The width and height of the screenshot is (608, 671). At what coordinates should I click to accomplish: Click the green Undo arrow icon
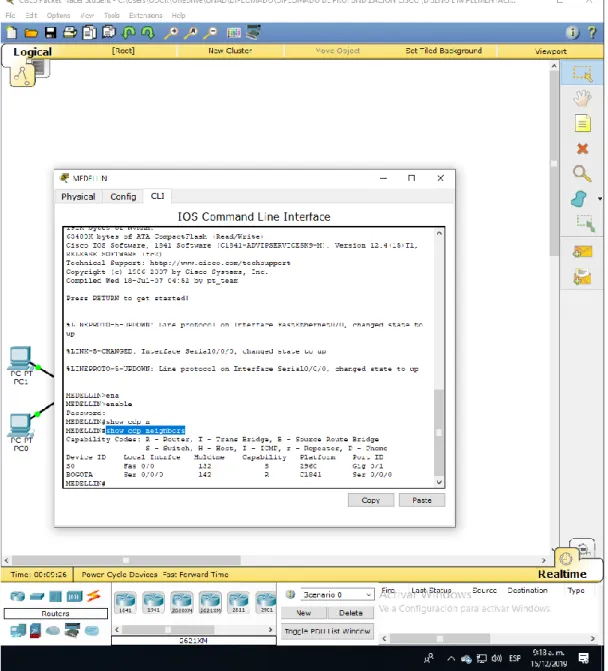tap(128, 33)
